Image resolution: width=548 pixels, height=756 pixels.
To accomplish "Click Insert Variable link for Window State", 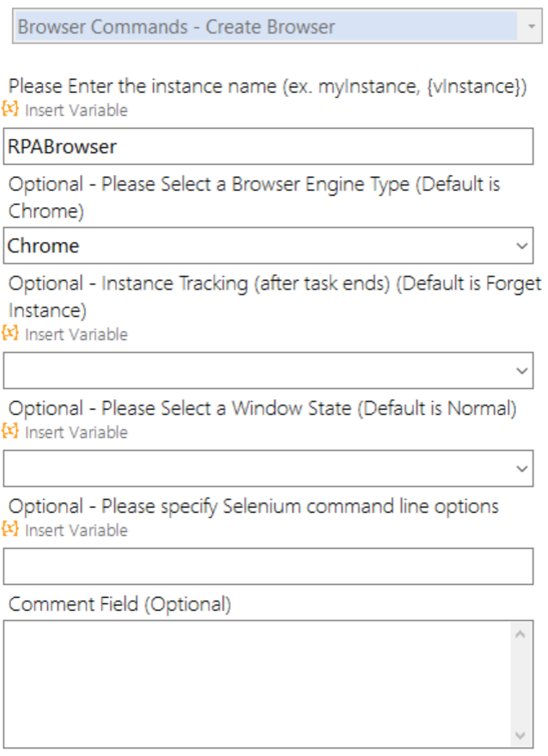I will 76,432.
